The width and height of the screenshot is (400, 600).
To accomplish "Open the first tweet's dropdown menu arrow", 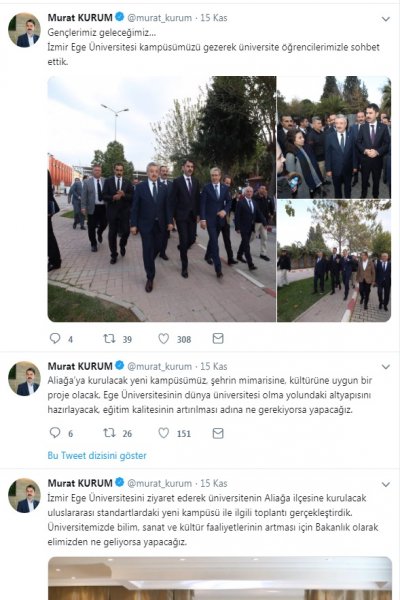I will 386,19.
